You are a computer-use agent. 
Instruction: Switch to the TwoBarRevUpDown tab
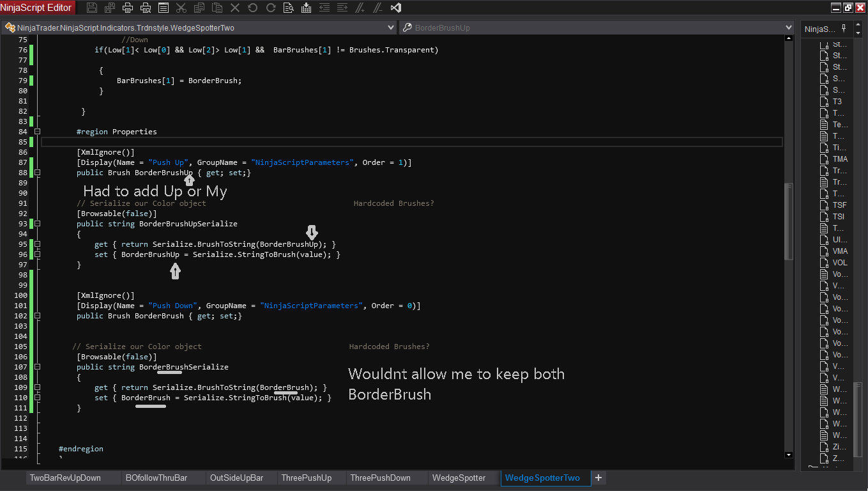point(65,478)
